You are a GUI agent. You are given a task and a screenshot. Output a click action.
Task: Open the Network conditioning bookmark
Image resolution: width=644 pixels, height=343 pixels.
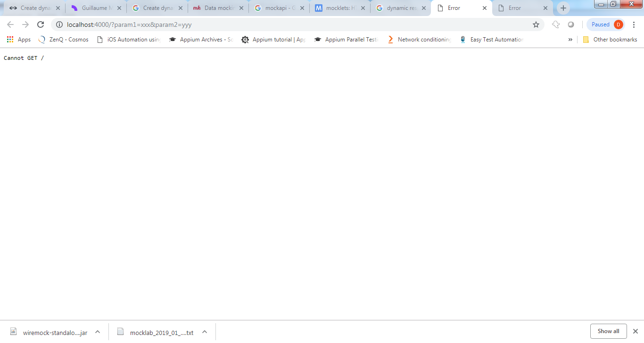click(419, 40)
